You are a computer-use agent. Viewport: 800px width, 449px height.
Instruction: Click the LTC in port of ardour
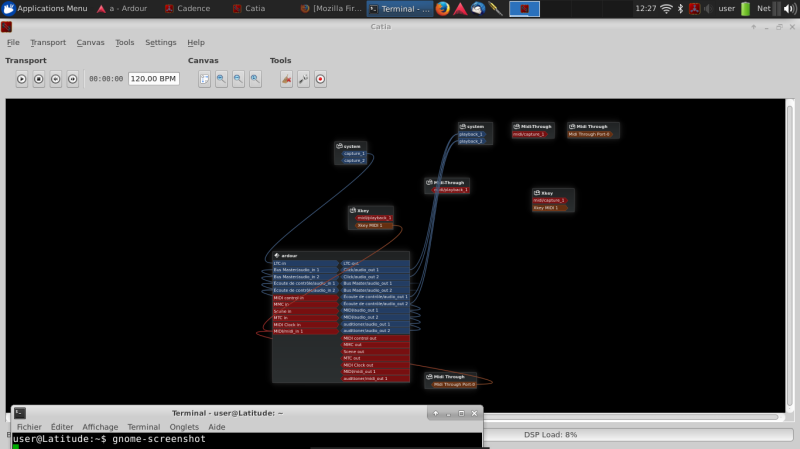coord(305,263)
